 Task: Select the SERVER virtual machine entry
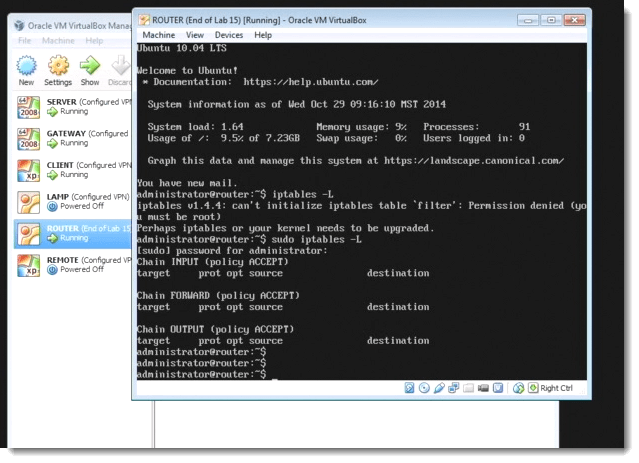73,107
